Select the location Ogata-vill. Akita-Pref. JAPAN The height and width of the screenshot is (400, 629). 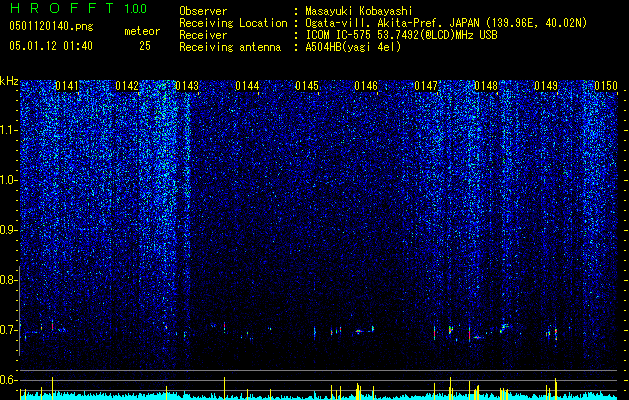(x=392, y=23)
